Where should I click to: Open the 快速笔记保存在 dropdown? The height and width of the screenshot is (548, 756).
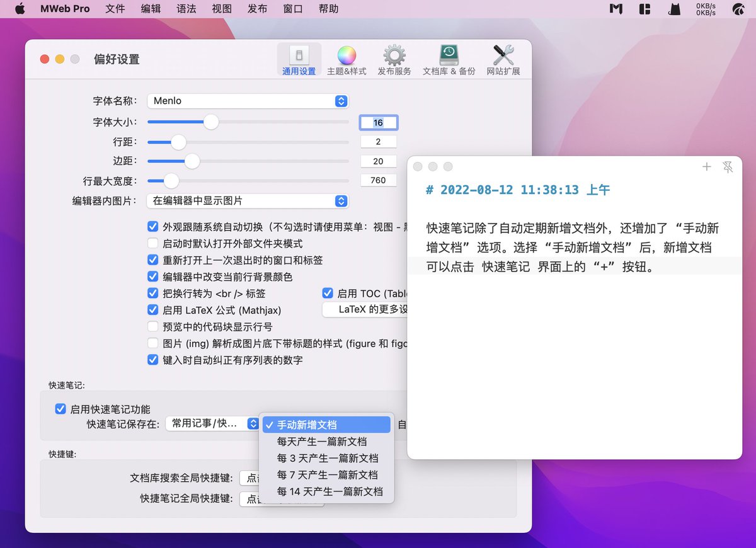(212, 423)
